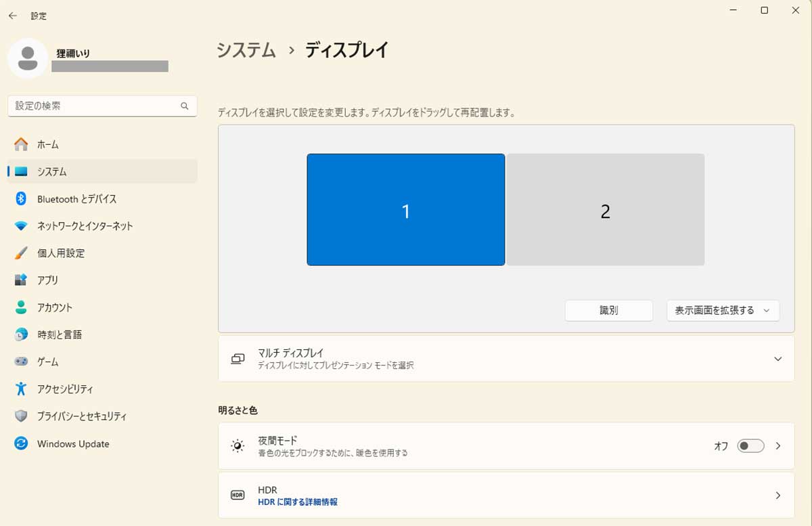The height and width of the screenshot is (526, 812).
Task: Open the 表示画面を拡張する dropdown
Action: [723, 311]
